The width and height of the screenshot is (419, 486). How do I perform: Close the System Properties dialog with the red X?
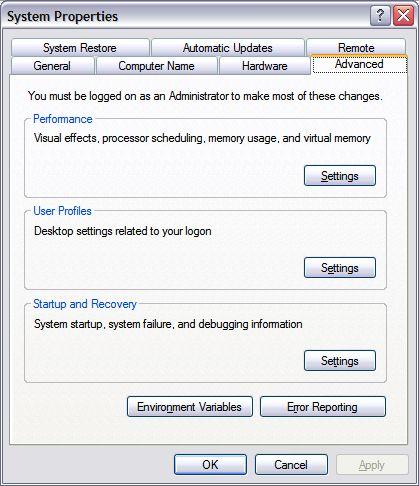[403, 16]
